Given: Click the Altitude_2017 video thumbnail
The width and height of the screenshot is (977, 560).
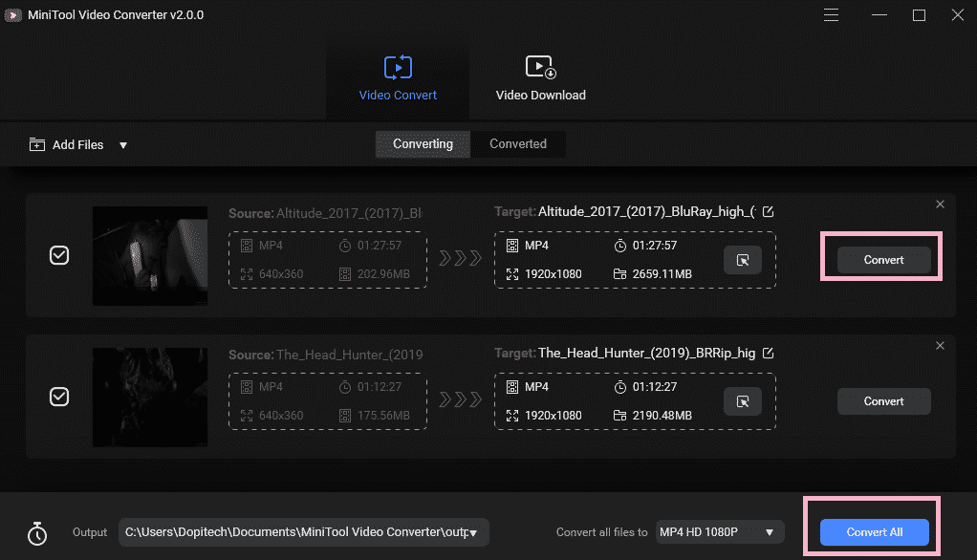Looking at the screenshot, I should pos(149,255).
